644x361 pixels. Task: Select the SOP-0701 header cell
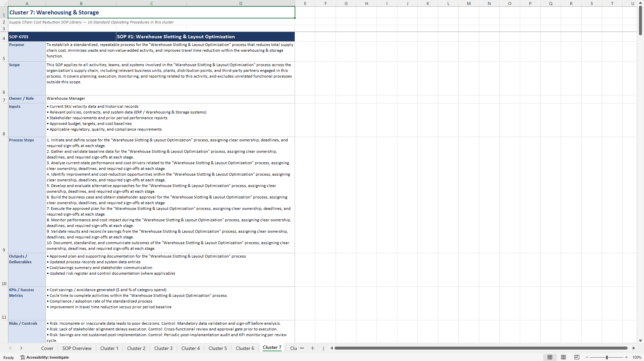[62, 37]
